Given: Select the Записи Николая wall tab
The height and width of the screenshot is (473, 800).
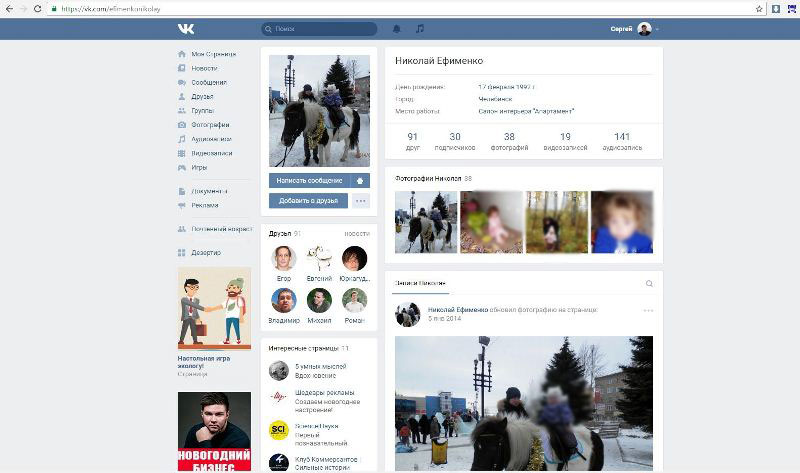Looking at the screenshot, I should point(420,284).
